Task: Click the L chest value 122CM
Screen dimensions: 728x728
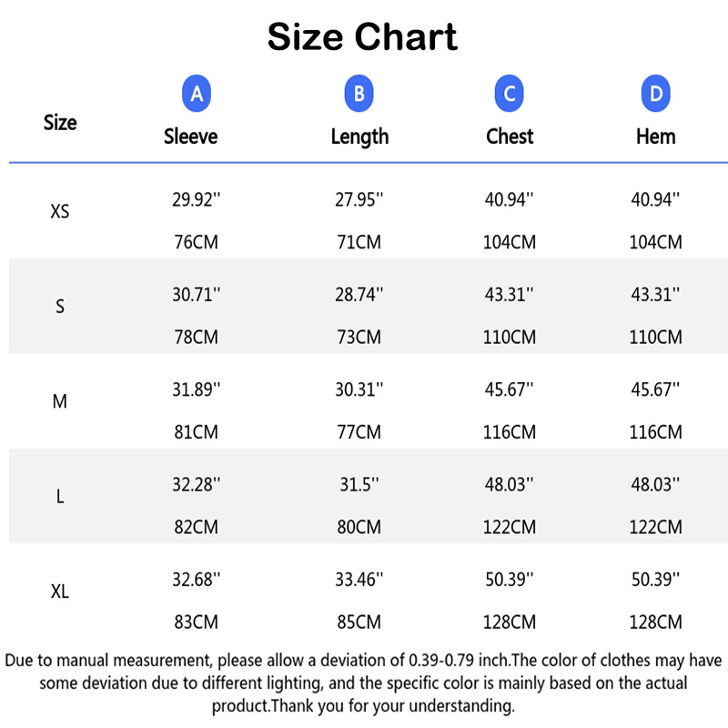Action: point(510,527)
